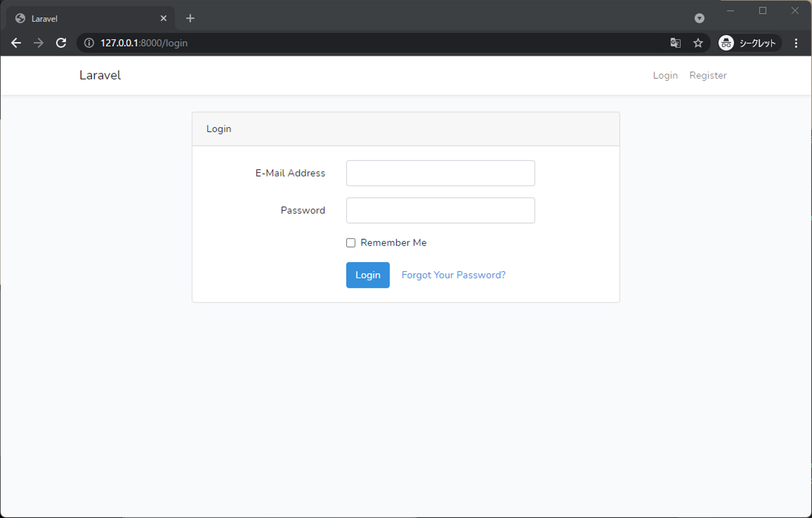812x518 pixels.
Task: Click the forward navigation arrow
Action: [x=38, y=43]
